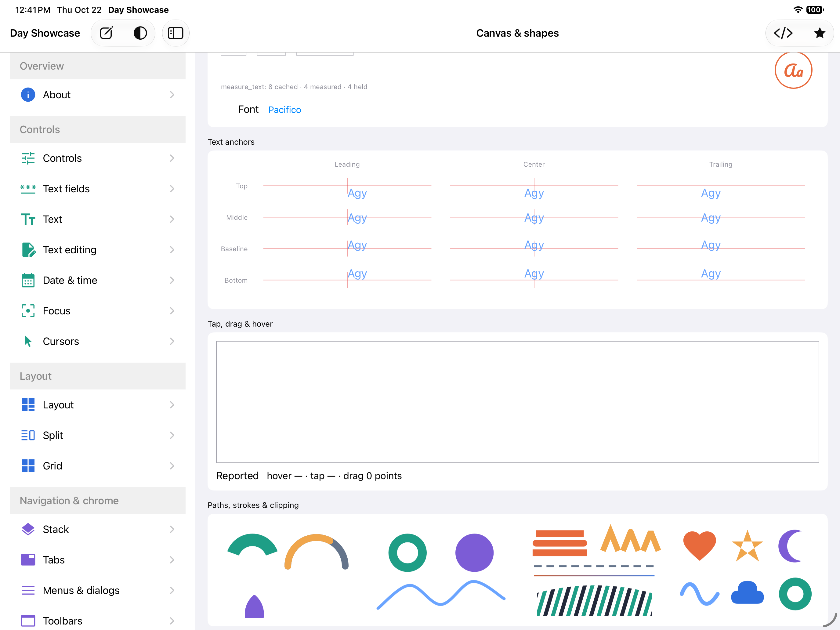Select the Controls sliders icon
This screenshot has width=840, height=630.
pos(28,158)
